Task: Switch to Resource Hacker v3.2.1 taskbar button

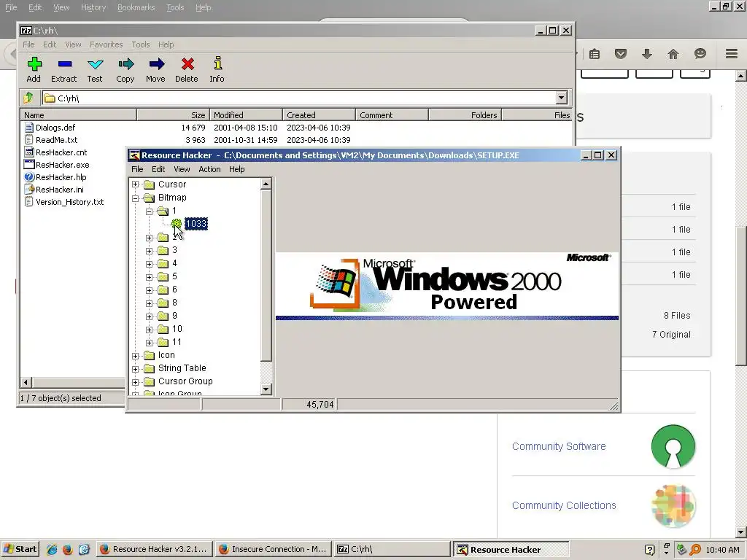Action: tap(154, 550)
